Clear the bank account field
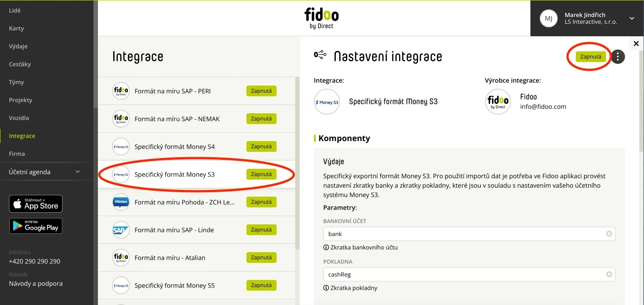The image size is (644, 305). coord(609,234)
